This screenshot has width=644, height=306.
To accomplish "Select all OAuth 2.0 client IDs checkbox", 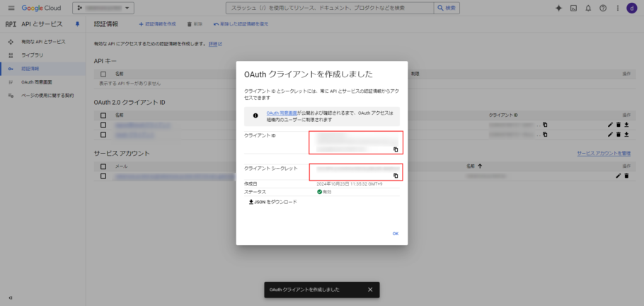I will tap(103, 115).
